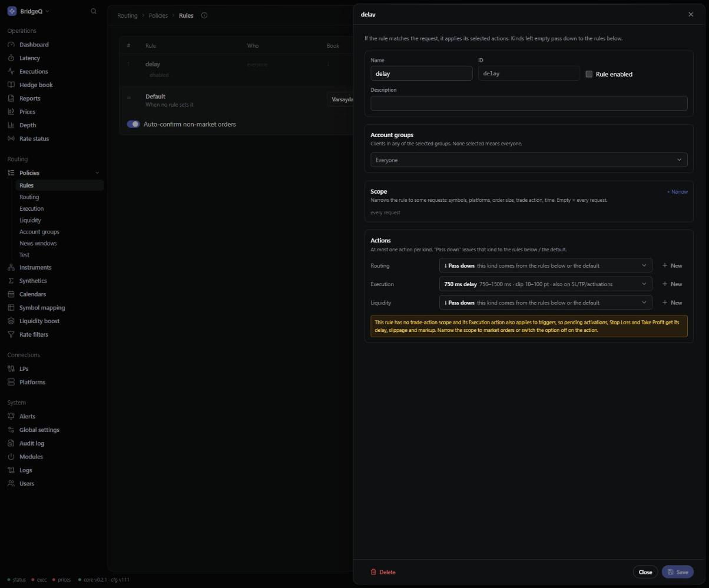
Task: Click the Description input field
Action: (529, 104)
